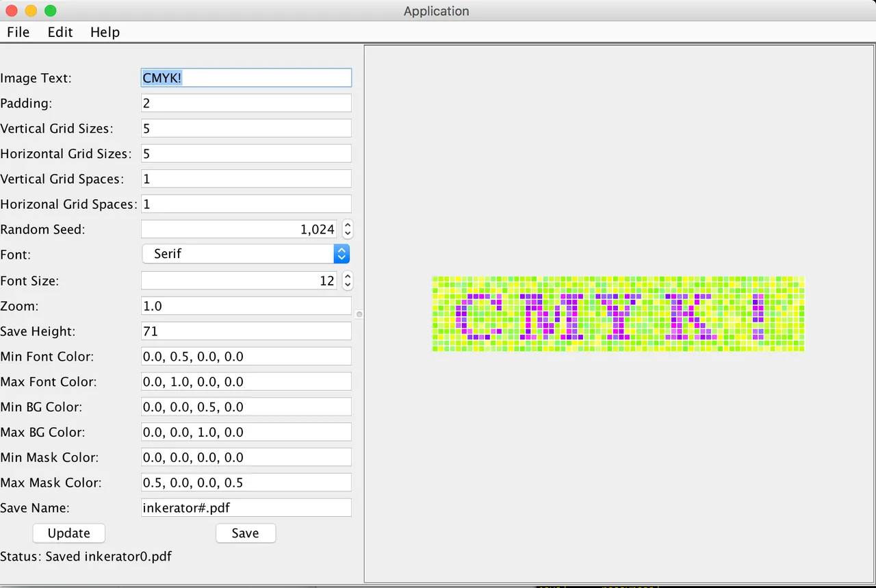Edit the Max Font Color field
Screen dimensions: 876x588
(x=246, y=382)
